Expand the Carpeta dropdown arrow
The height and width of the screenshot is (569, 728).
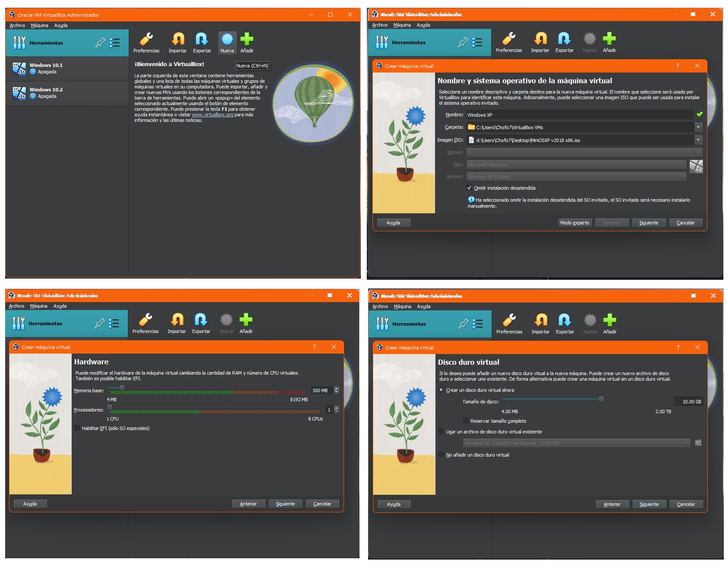click(698, 127)
